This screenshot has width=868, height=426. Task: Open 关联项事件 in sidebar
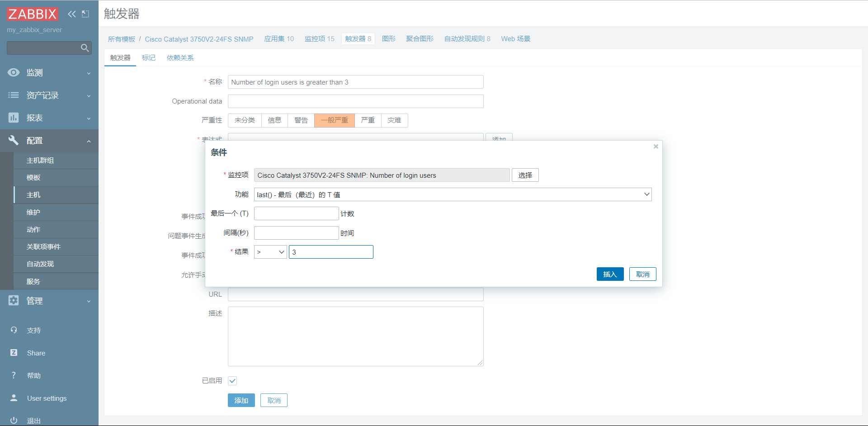pos(56,247)
